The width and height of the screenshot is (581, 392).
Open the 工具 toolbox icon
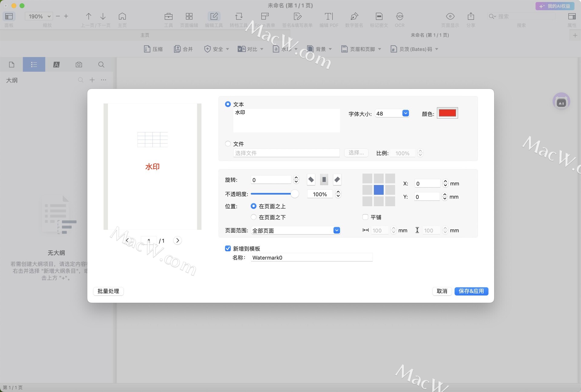[169, 16]
